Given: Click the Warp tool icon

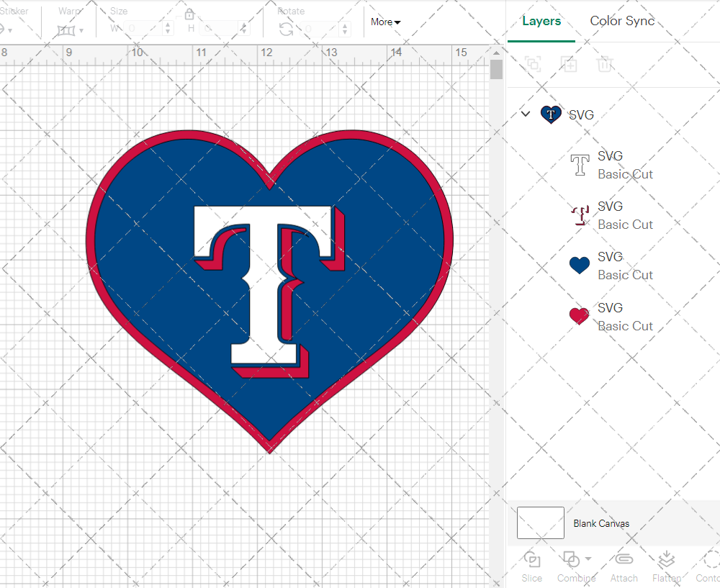Looking at the screenshot, I should [x=66, y=31].
